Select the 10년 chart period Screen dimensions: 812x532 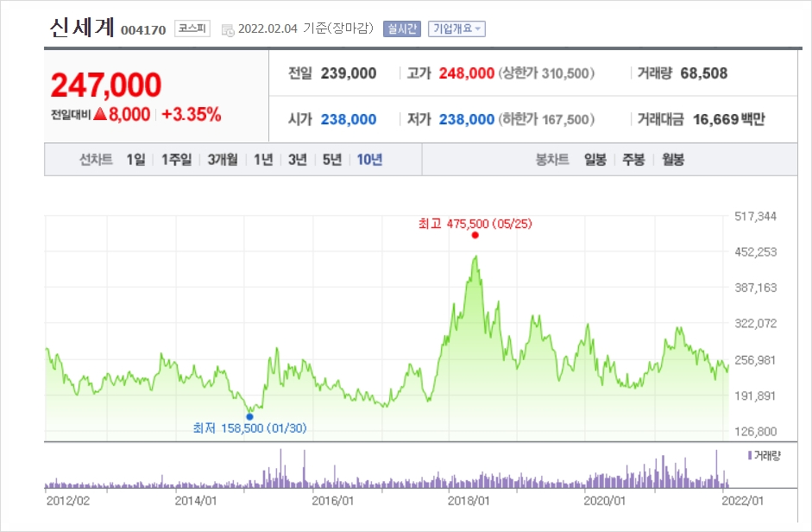(x=369, y=160)
